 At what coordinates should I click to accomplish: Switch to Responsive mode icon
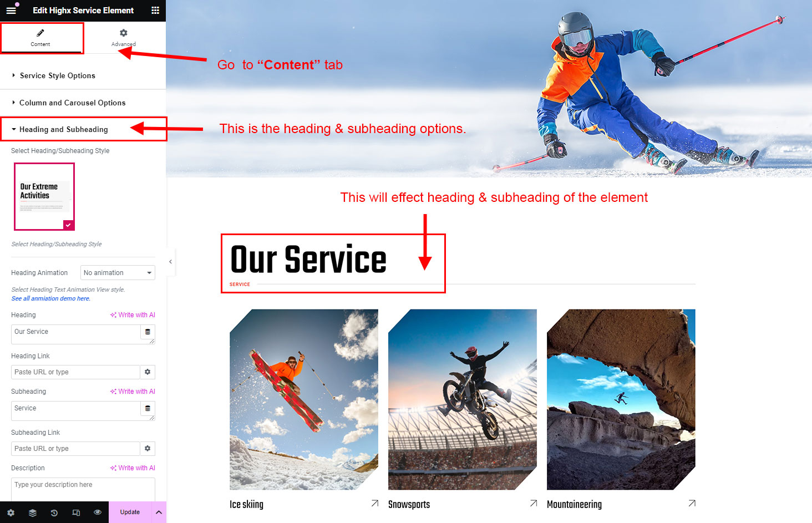(76, 512)
